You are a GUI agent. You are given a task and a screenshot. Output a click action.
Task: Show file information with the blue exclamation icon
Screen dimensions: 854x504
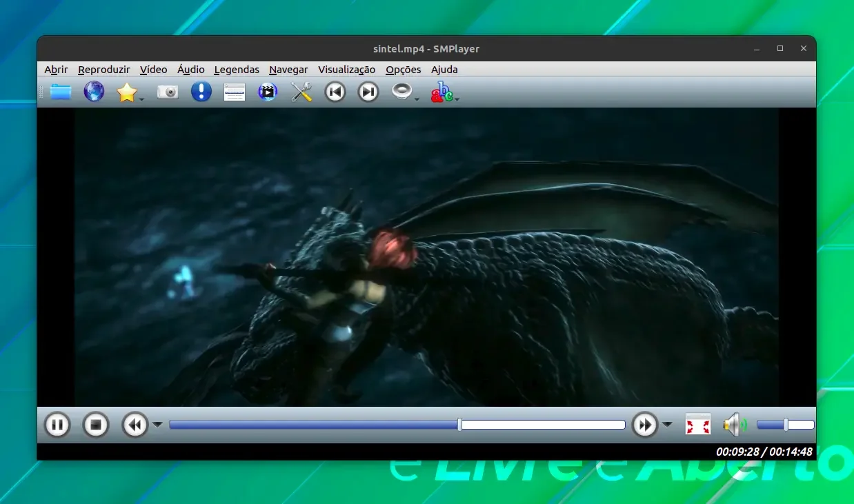201,92
